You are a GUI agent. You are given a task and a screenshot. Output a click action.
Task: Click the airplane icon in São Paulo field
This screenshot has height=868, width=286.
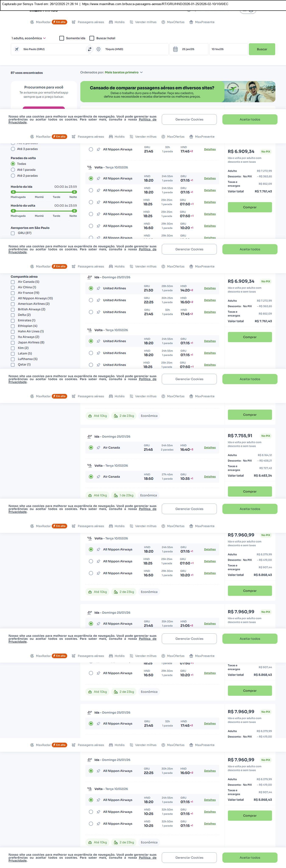(x=17, y=49)
